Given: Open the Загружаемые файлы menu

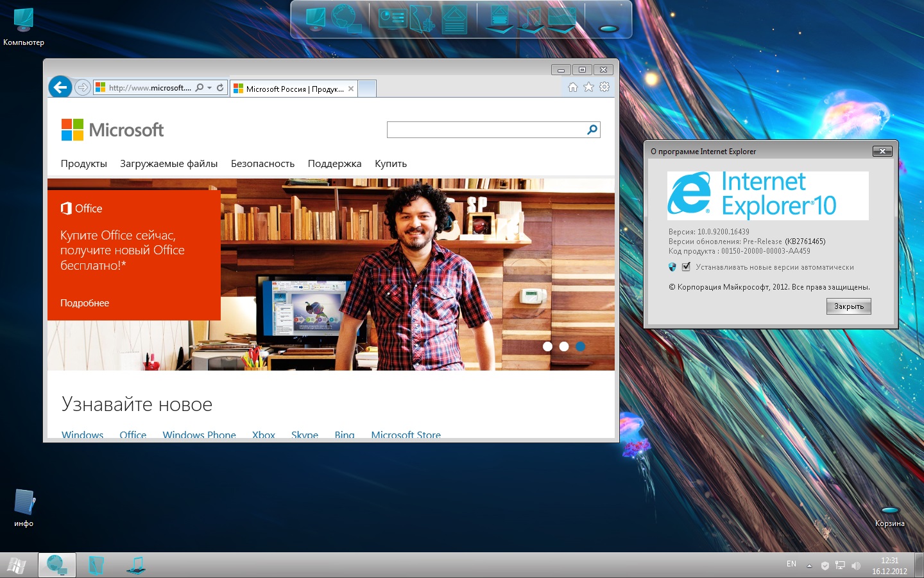Looking at the screenshot, I should pos(169,164).
